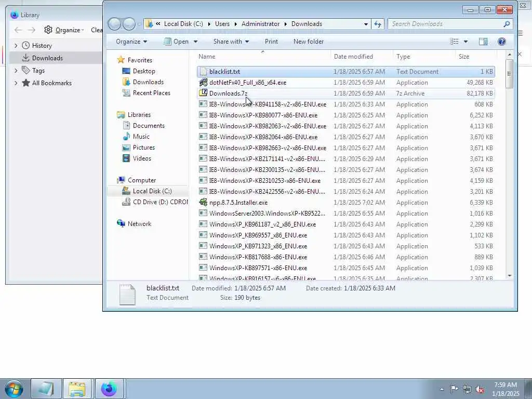532x399 pixels.
Task: Sort by the Size column header
Action: click(x=476, y=56)
